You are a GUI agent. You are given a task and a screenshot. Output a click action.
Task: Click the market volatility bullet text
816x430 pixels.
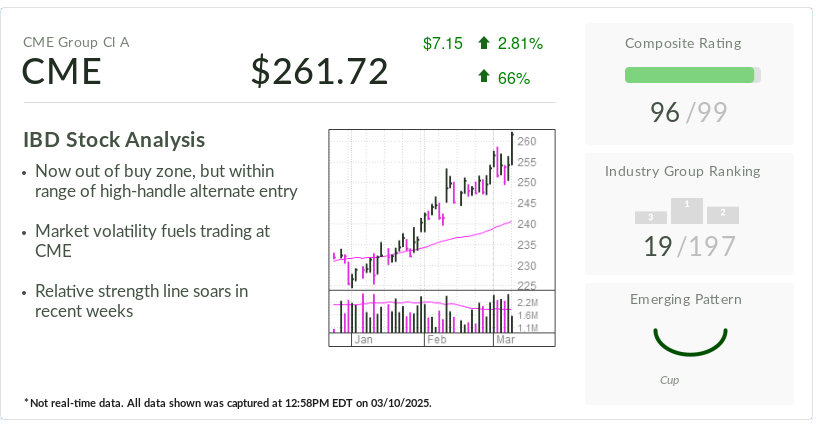click(x=152, y=241)
